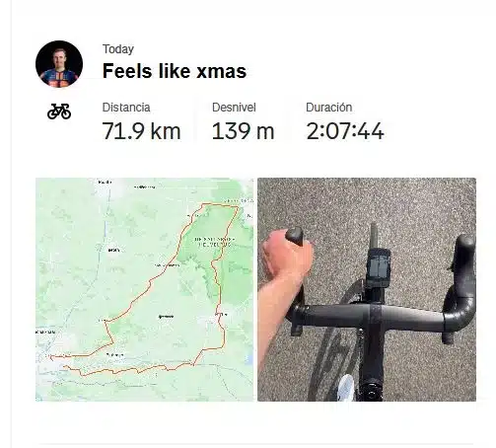Click the 2:07:44 duration value
496x448 pixels.
click(345, 131)
